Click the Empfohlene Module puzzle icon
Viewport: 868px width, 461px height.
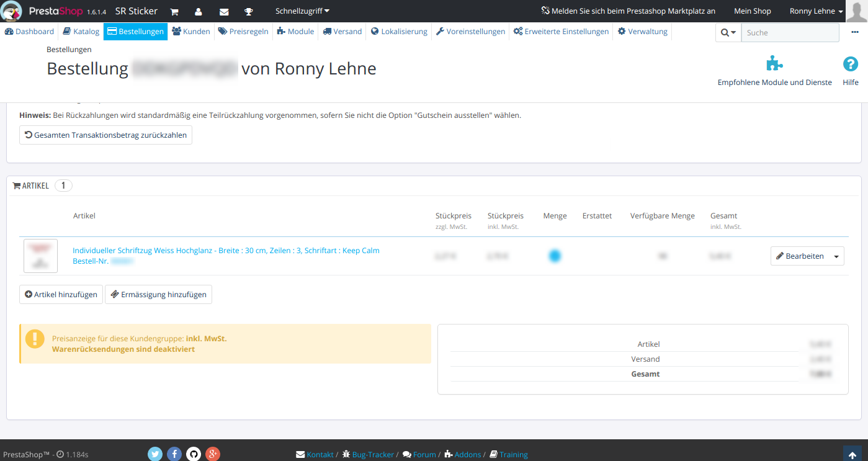(x=774, y=63)
